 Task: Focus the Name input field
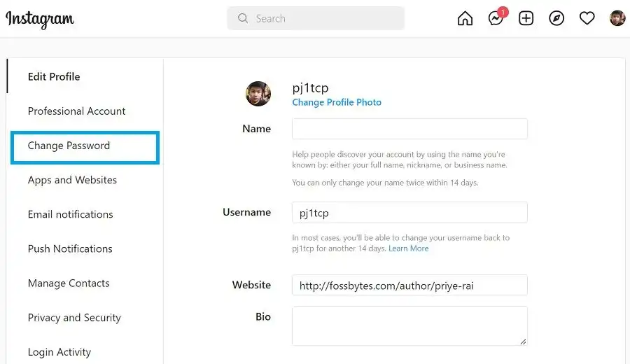409,129
